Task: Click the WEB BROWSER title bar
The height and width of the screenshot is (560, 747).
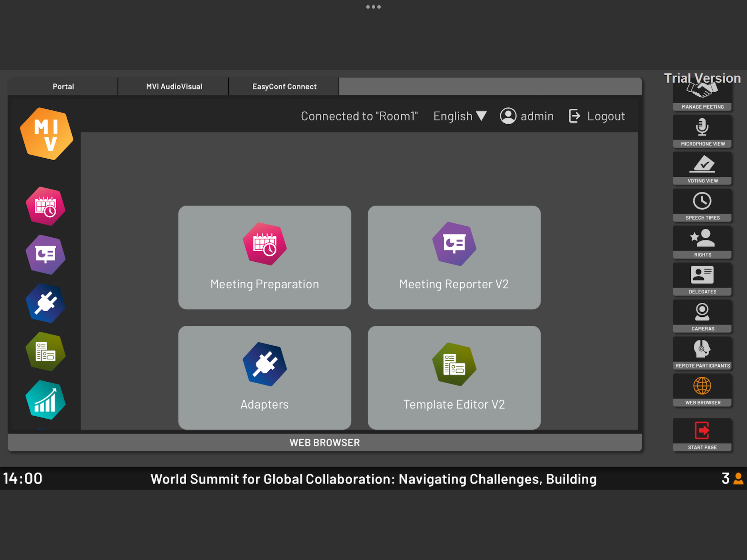Action: pyautogui.click(x=325, y=442)
